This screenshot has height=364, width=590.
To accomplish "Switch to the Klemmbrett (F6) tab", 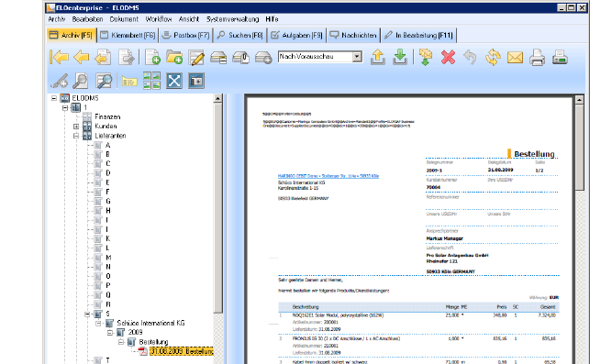I will (128, 35).
